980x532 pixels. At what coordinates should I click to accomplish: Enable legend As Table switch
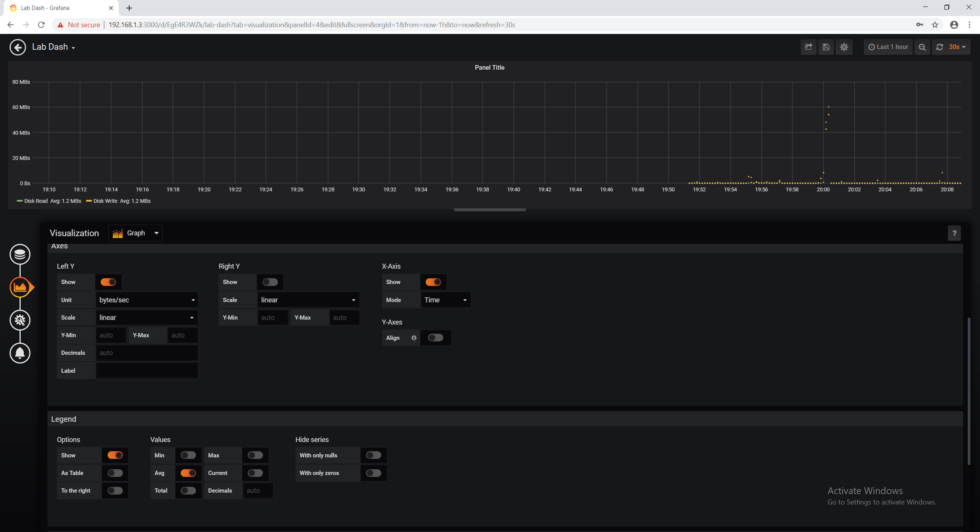coord(115,473)
